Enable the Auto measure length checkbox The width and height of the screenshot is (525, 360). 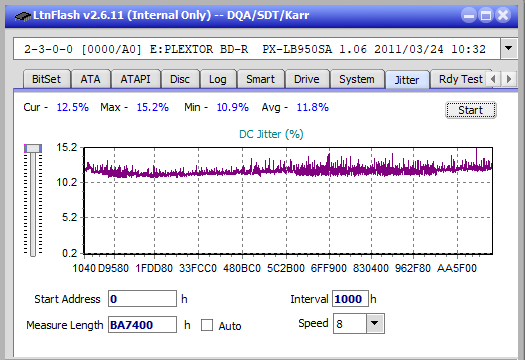coord(207,325)
